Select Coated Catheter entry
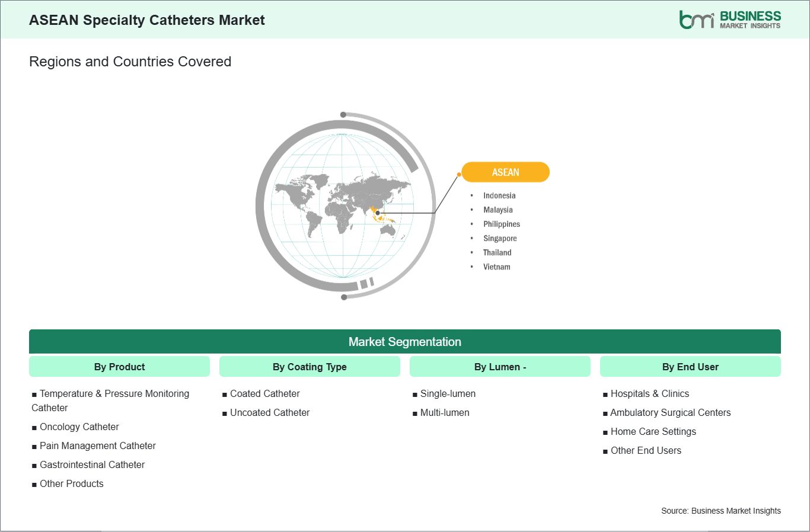810x532 pixels. pyautogui.click(x=264, y=393)
